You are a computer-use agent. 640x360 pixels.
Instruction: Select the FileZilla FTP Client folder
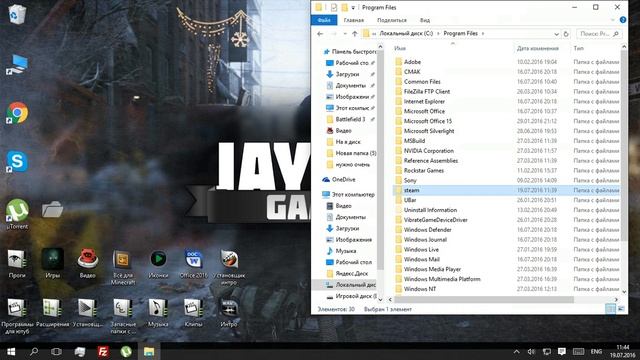(427, 92)
